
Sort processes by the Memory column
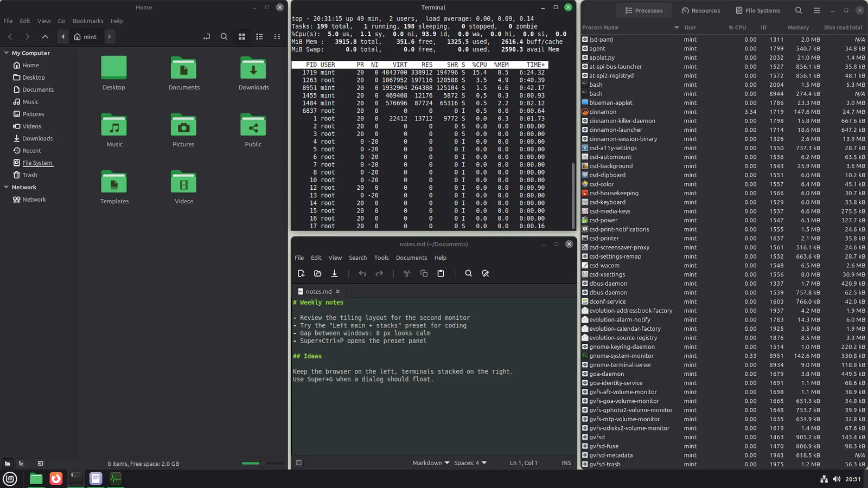coord(798,28)
